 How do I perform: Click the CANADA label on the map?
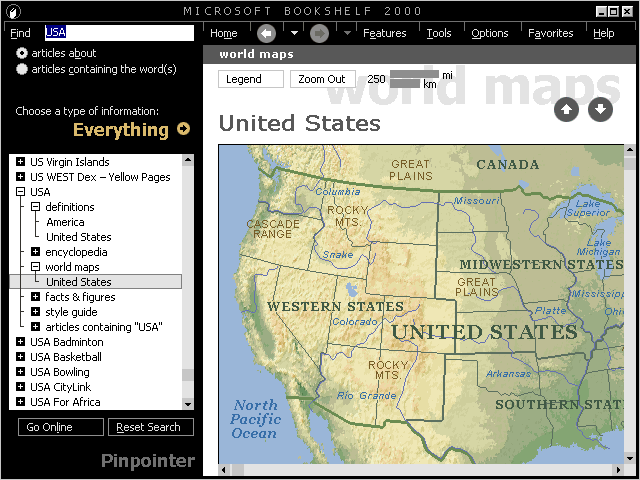pos(507,164)
